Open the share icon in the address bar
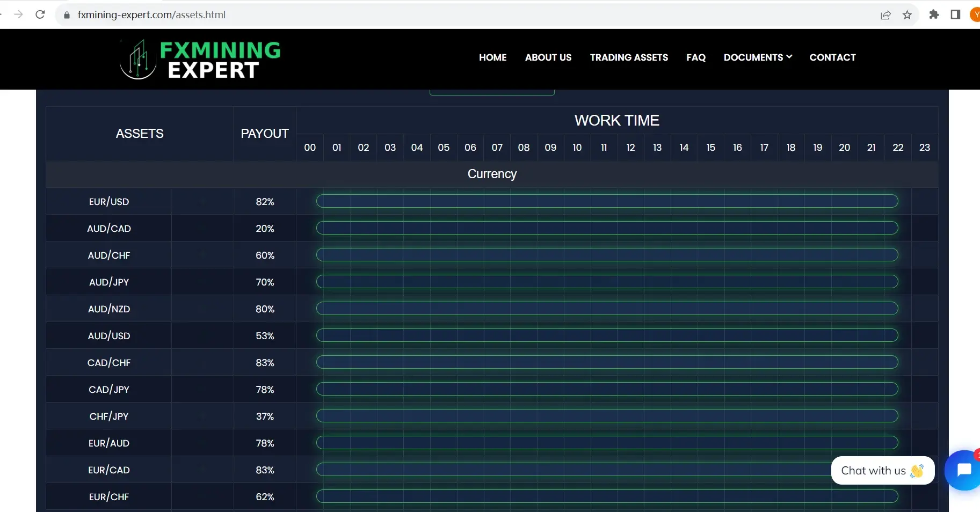The height and width of the screenshot is (512, 980). pos(885,14)
